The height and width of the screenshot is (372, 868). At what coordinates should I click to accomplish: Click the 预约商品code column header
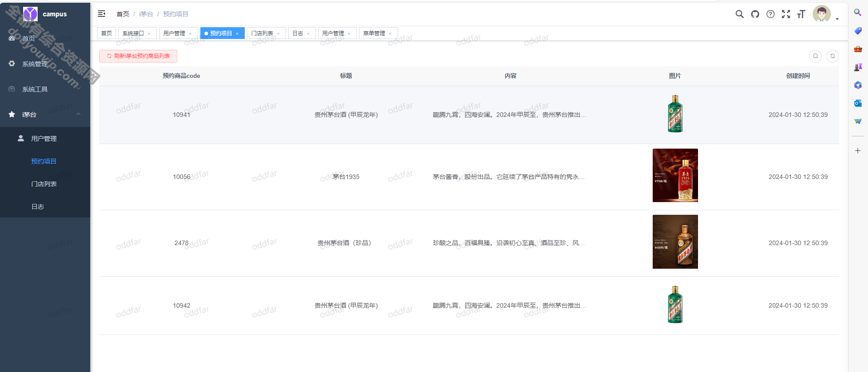[181, 76]
